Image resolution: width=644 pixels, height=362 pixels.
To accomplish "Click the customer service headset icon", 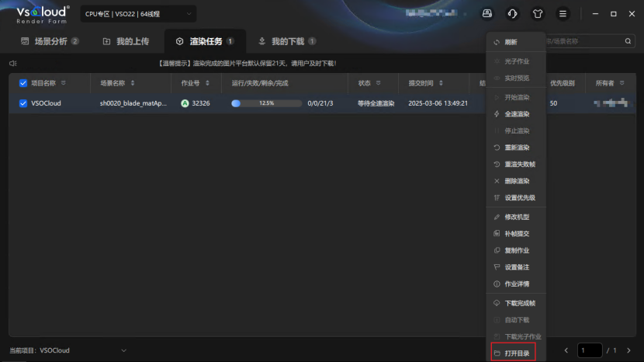I will click(512, 14).
